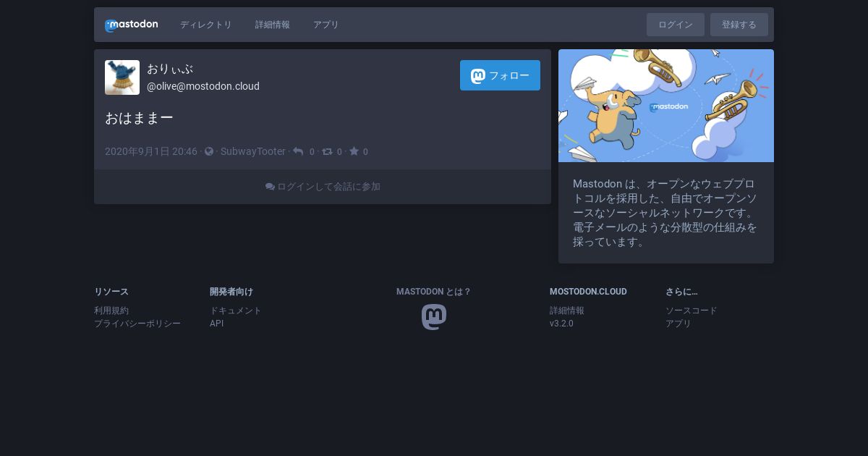Click the 登録する button
The height and width of the screenshot is (456, 868).
(739, 25)
